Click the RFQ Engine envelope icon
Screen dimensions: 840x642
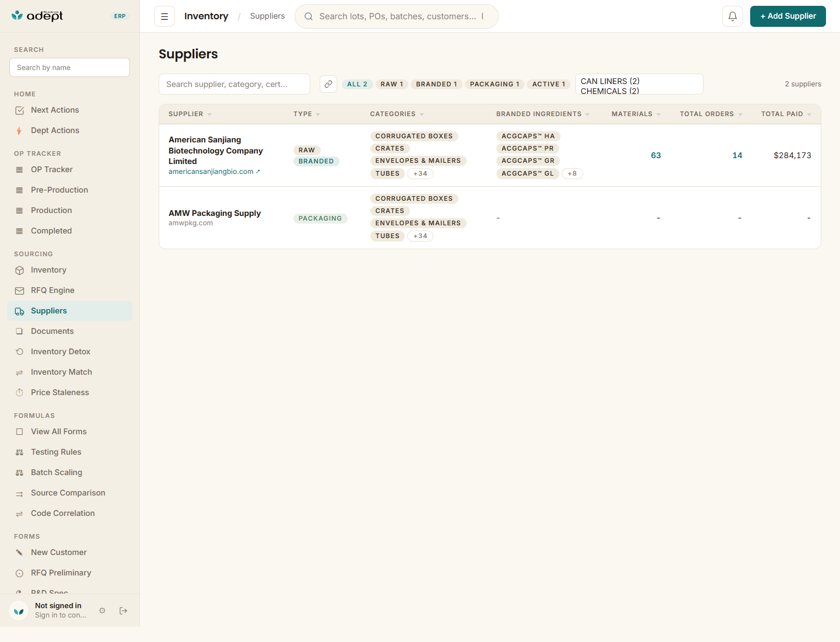(x=19, y=291)
